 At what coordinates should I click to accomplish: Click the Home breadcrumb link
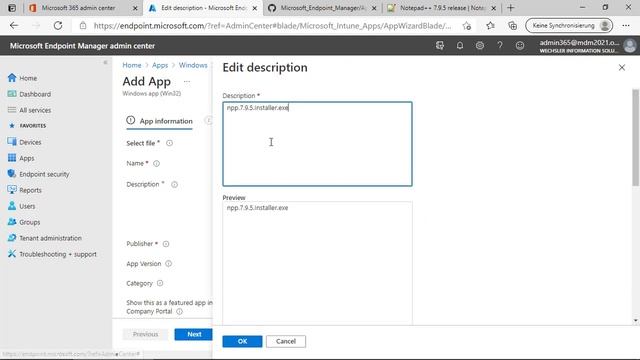(x=131, y=65)
